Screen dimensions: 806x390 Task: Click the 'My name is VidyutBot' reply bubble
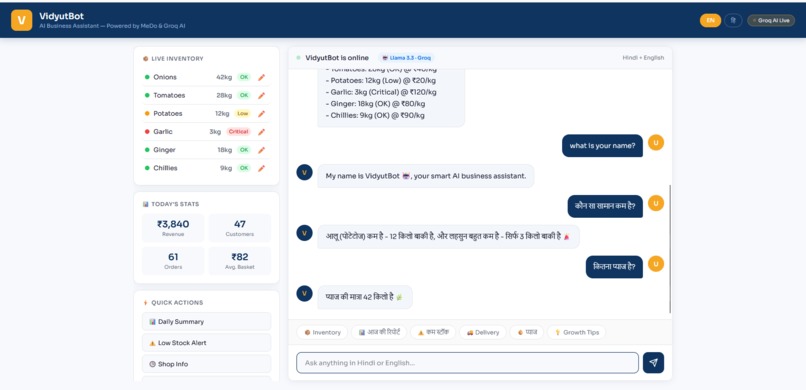(426, 176)
